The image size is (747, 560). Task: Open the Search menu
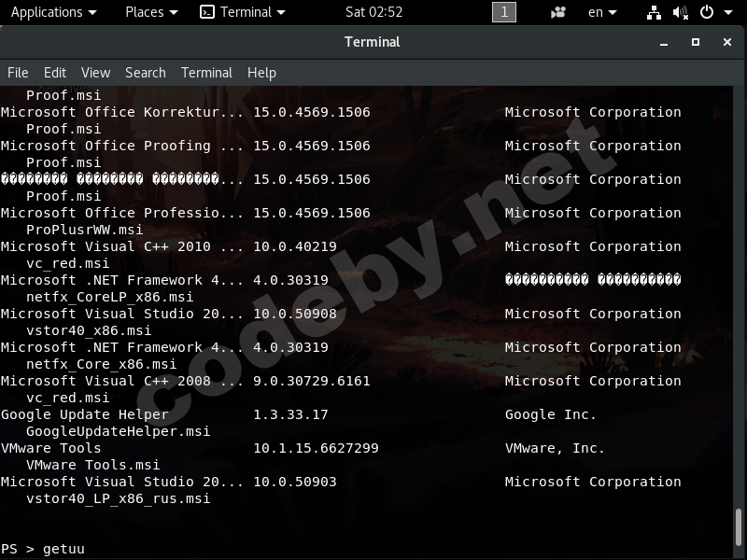pyautogui.click(x=146, y=73)
